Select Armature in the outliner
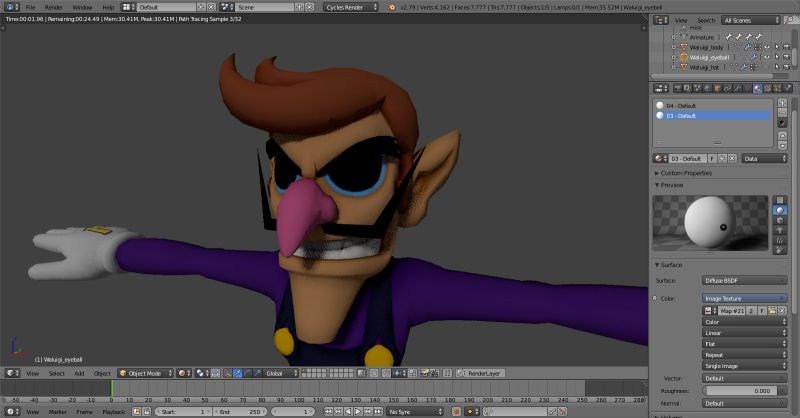 (x=702, y=37)
